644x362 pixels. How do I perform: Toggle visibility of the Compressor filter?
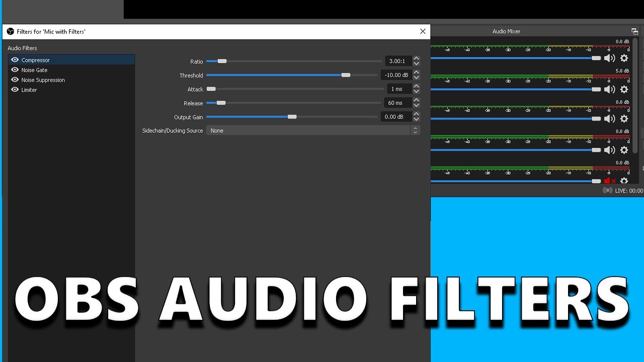click(15, 60)
